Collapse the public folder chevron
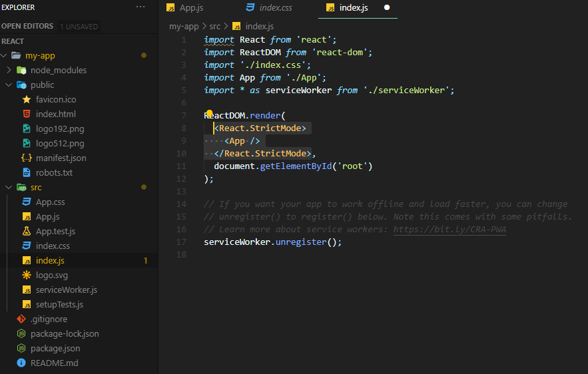 pyautogui.click(x=9, y=85)
